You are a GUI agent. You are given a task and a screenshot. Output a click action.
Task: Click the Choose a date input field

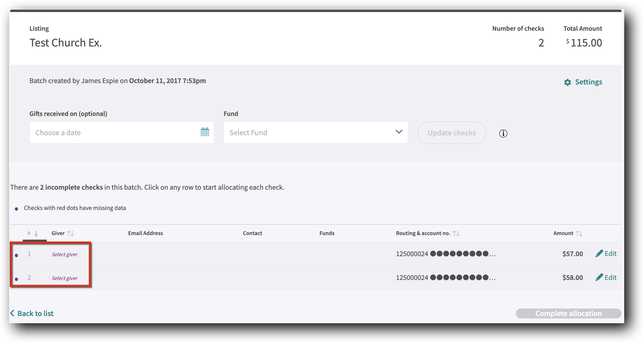tap(107, 132)
